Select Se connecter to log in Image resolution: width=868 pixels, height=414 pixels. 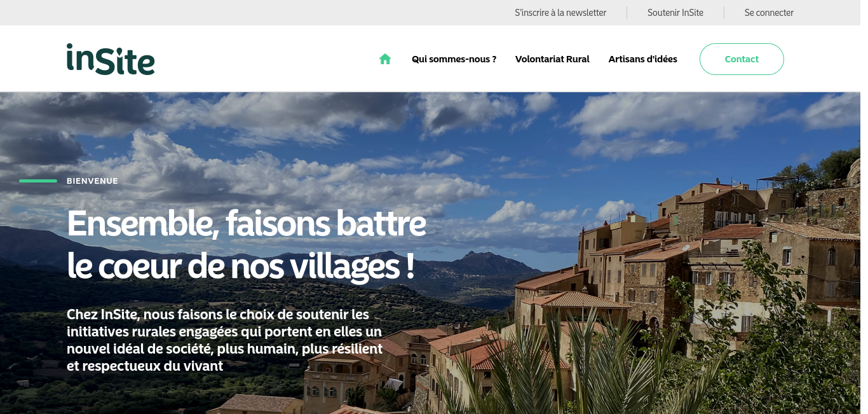coord(769,13)
